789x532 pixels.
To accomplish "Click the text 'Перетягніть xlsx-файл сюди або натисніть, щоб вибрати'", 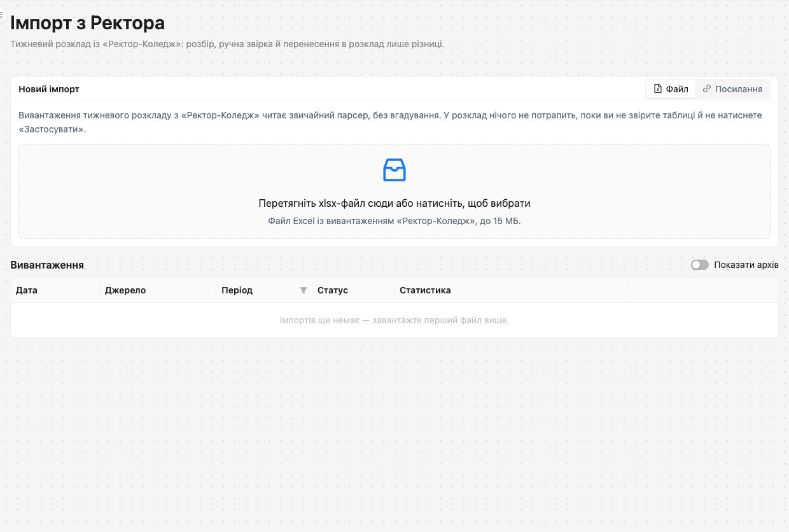I will point(394,204).
